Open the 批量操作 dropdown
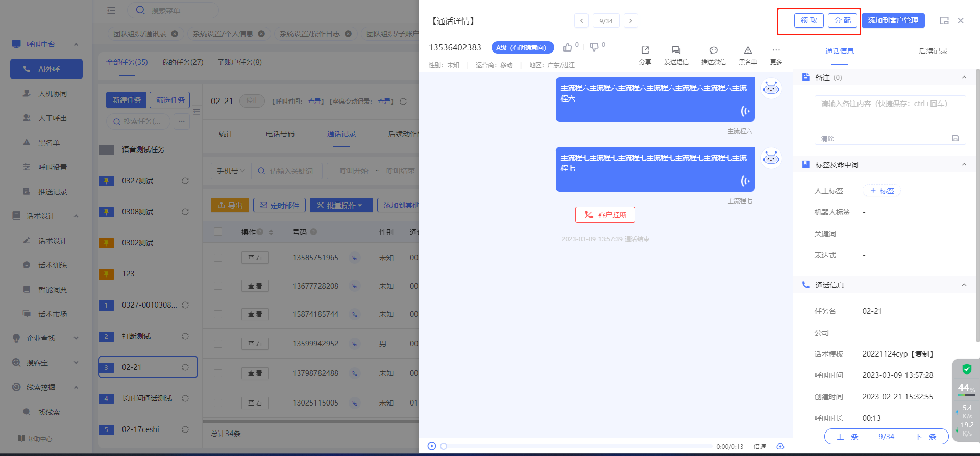980x456 pixels. pos(341,205)
